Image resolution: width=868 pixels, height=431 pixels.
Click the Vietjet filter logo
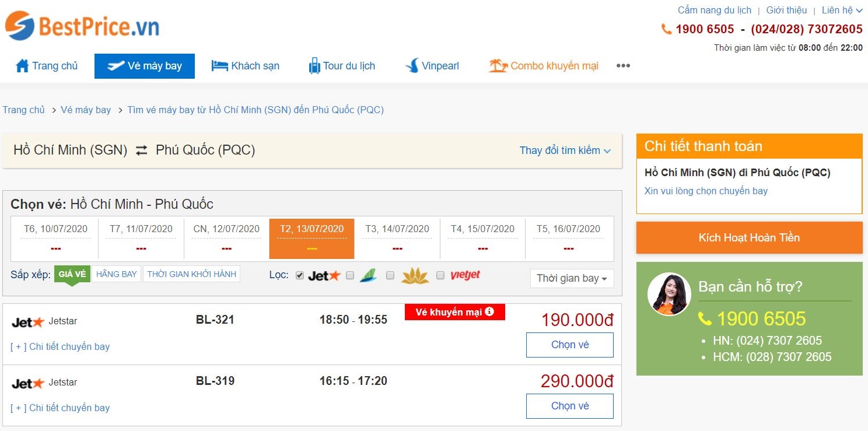[x=465, y=275]
